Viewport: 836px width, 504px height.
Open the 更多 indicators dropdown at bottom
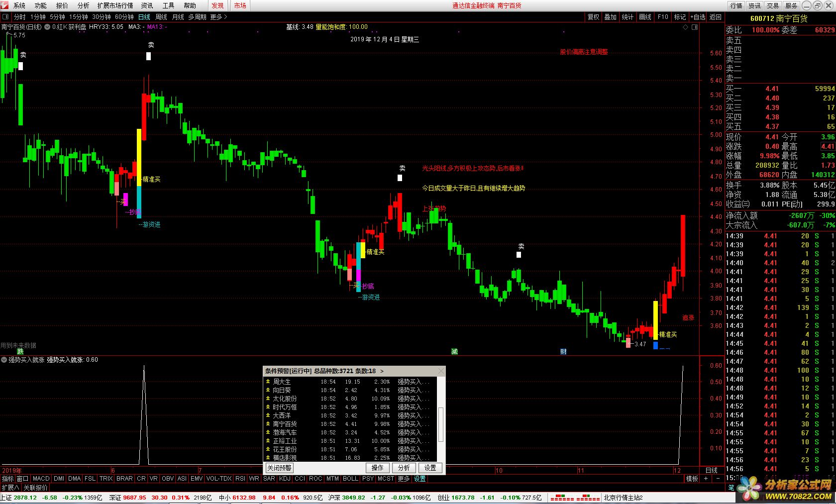[404, 479]
